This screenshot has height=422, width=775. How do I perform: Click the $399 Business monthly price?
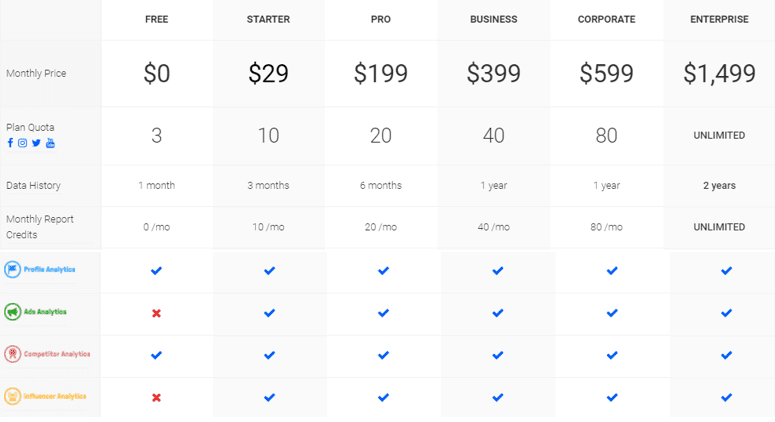coord(494,73)
